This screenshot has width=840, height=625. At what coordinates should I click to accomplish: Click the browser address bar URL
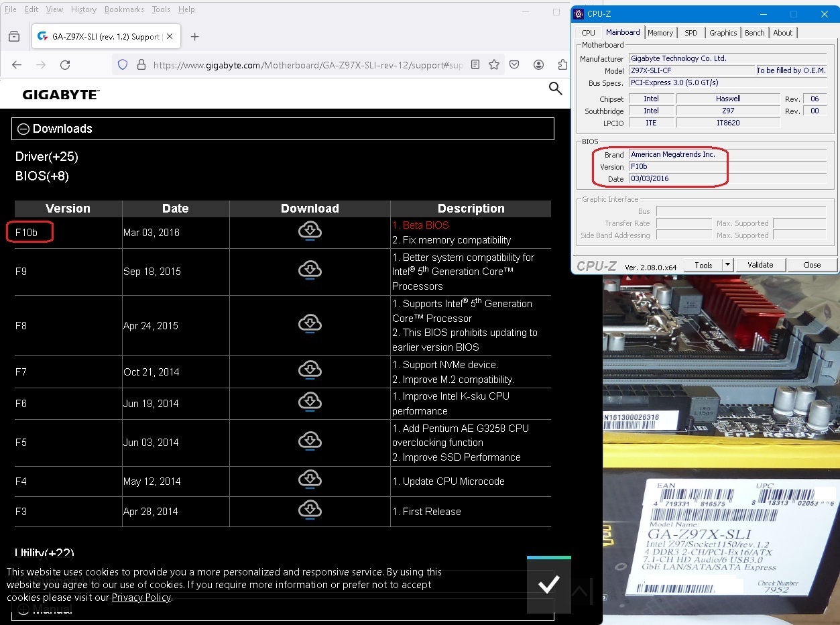(308, 65)
